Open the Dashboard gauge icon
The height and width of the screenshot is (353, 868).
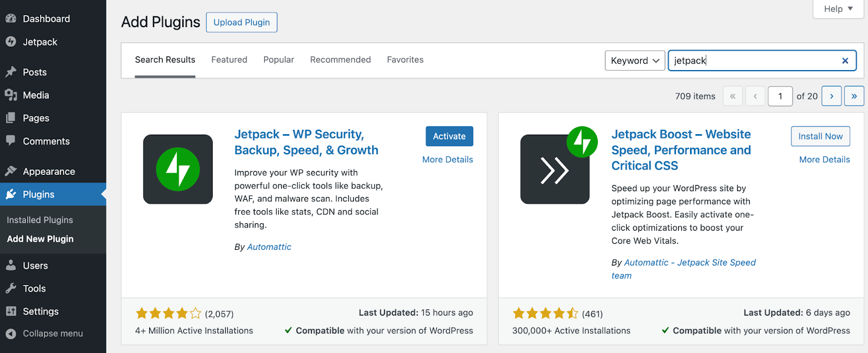(x=11, y=18)
